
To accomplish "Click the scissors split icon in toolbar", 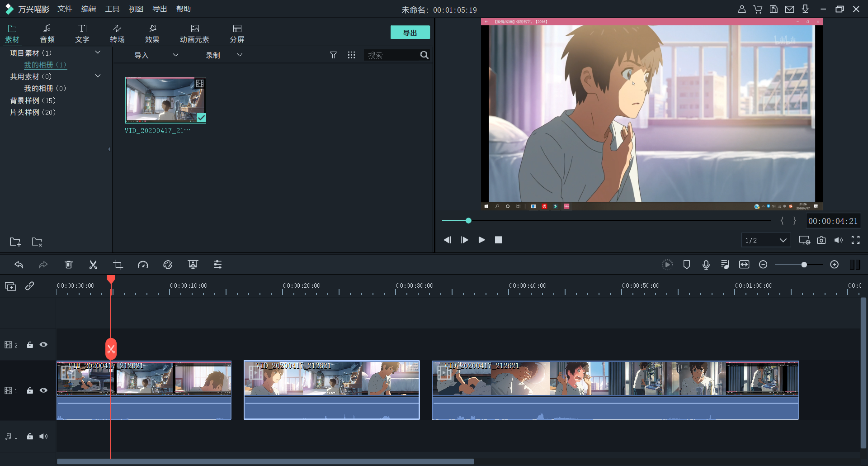I will pyautogui.click(x=93, y=265).
